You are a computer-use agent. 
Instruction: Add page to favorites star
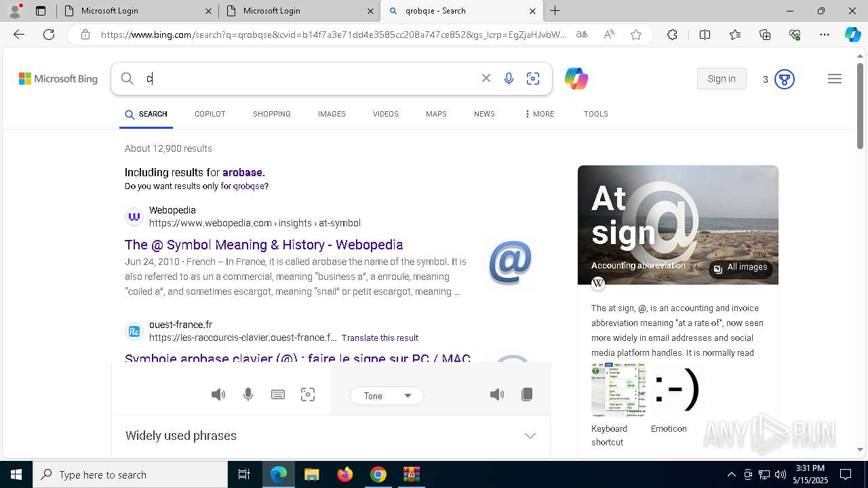click(636, 35)
